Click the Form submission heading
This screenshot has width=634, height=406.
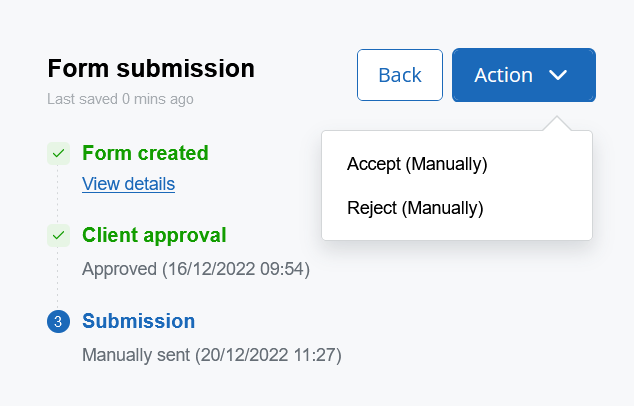coord(151,69)
